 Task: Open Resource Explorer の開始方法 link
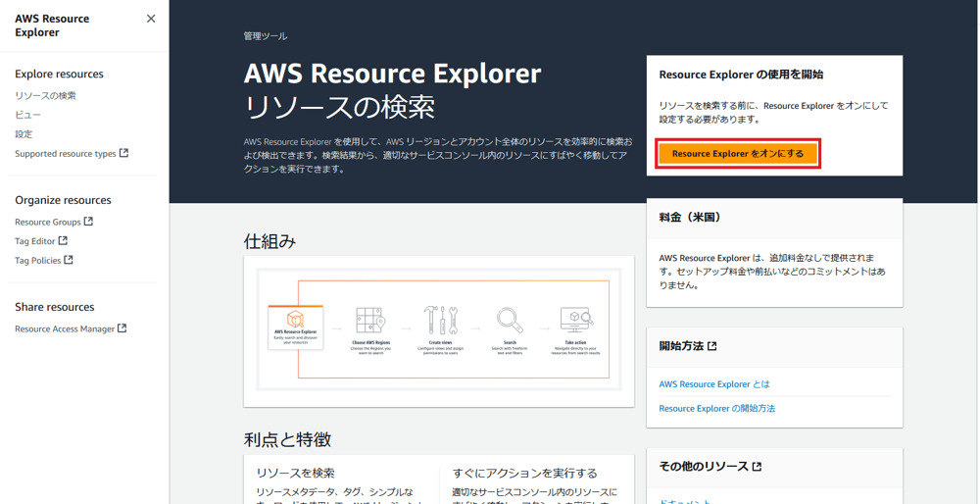click(x=717, y=408)
